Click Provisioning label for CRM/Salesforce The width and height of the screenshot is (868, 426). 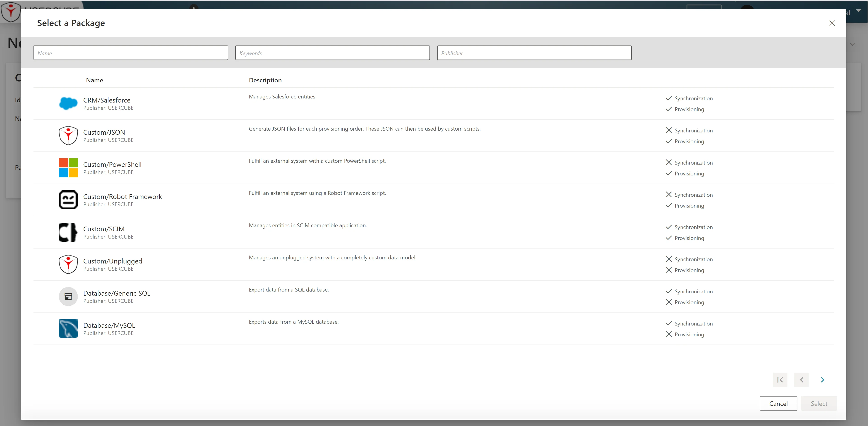(689, 109)
